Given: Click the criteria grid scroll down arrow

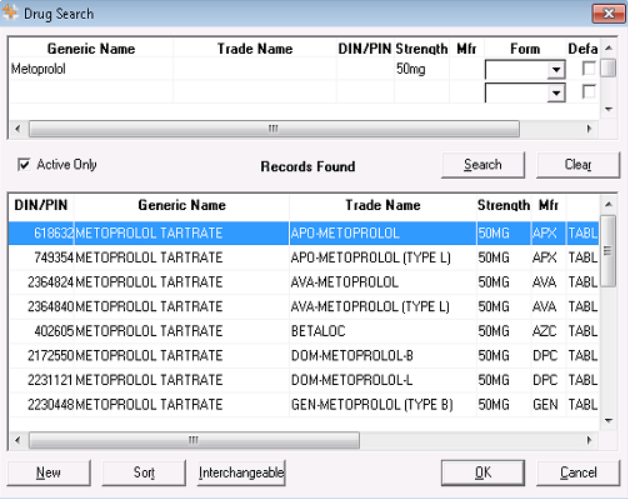Looking at the screenshot, I should pyautogui.click(x=609, y=109).
